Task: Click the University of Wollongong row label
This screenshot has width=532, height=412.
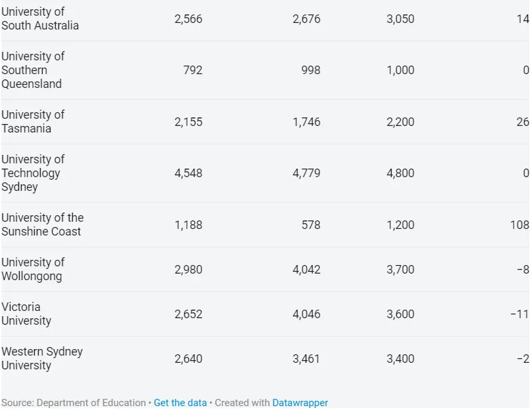Action: pyautogui.click(x=33, y=269)
